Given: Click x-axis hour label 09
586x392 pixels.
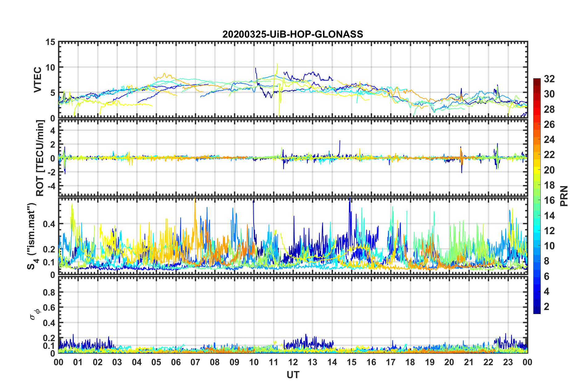Looking at the screenshot, I should coord(234,362).
